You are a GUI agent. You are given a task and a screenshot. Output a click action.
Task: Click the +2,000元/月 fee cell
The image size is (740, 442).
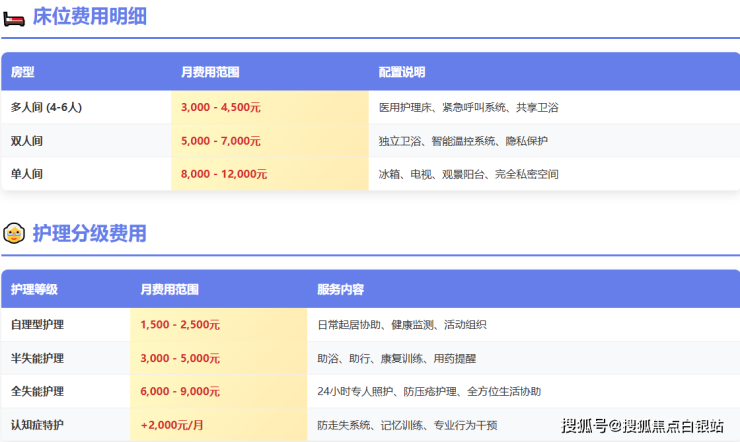click(x=219, y=425)
